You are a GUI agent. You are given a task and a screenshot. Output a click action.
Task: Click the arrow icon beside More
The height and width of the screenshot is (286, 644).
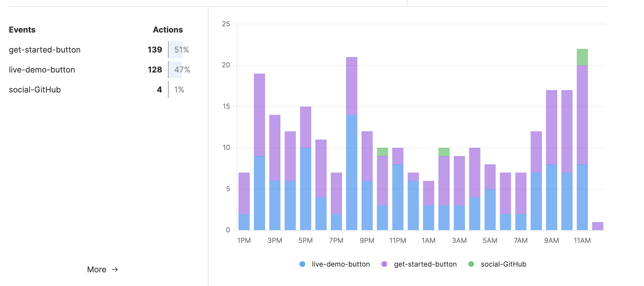coord(115,269)
